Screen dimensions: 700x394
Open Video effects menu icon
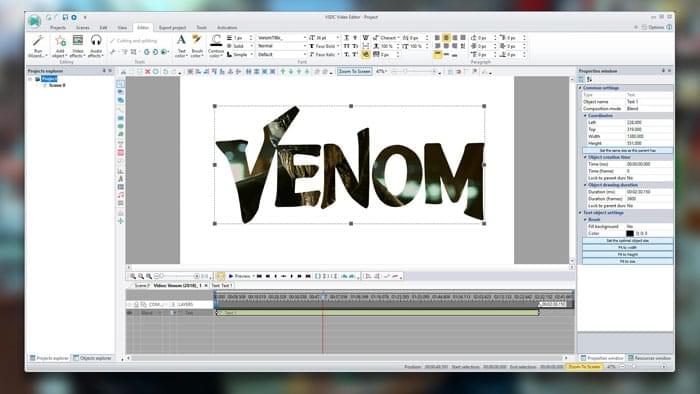coord(78,46)
